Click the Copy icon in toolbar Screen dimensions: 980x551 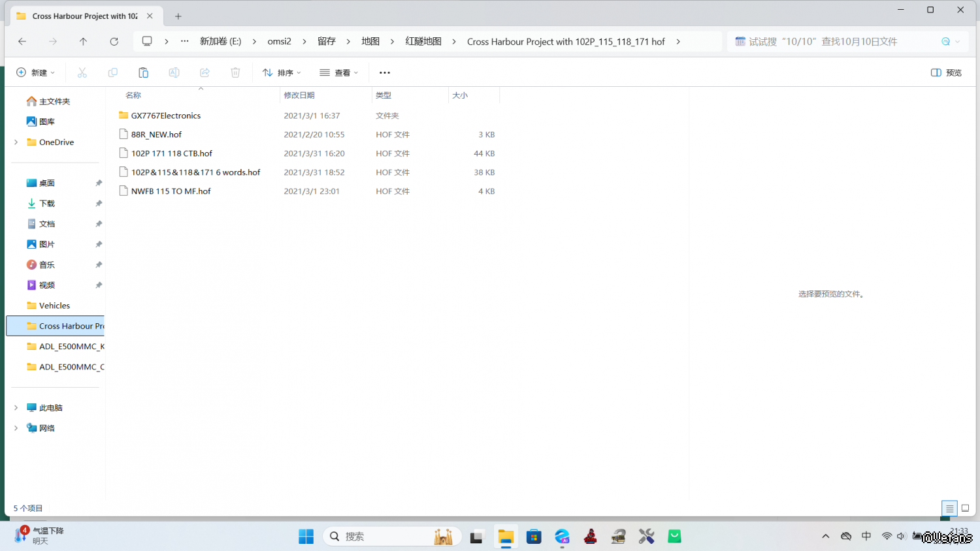[x=113, y=72]
